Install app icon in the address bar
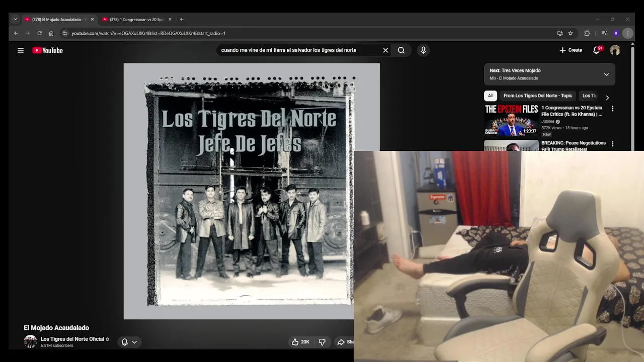Viewport: 644px width, 362px height. (x=560, y=33)
